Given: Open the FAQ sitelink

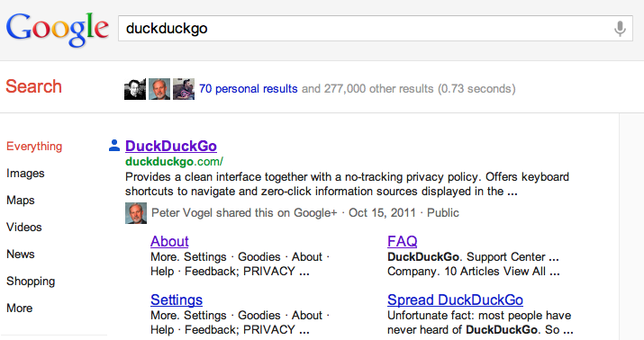Looking at the screenshot, I should click(402, 241).
